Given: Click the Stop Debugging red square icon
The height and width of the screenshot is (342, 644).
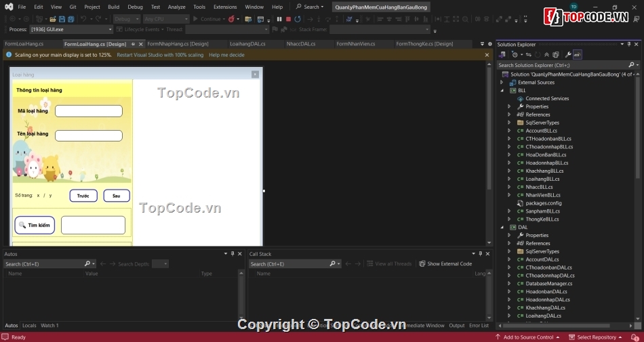Looking at the screenshot, I should click(x=288, y=19).
